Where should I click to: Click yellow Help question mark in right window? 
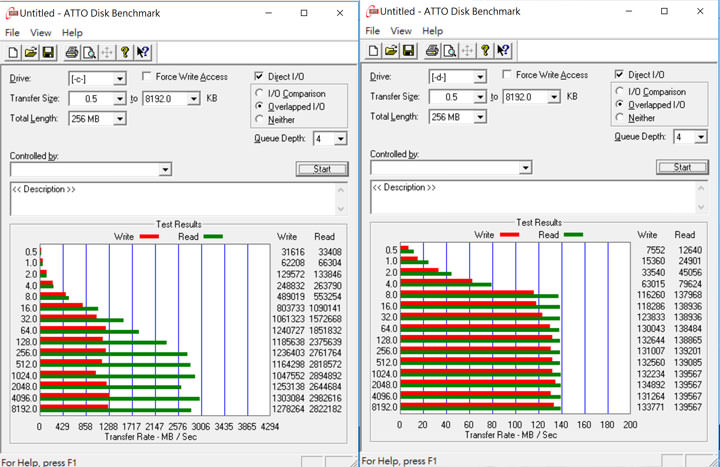(x=484, y=51)
